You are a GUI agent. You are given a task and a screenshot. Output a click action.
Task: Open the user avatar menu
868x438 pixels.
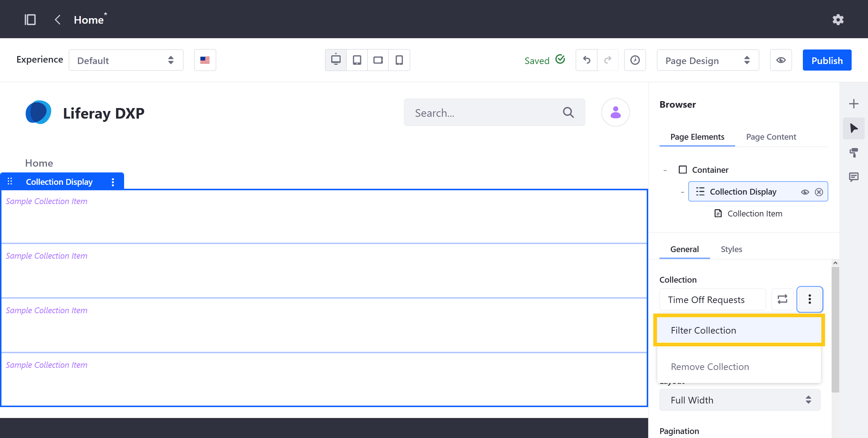tap(615, 112)
